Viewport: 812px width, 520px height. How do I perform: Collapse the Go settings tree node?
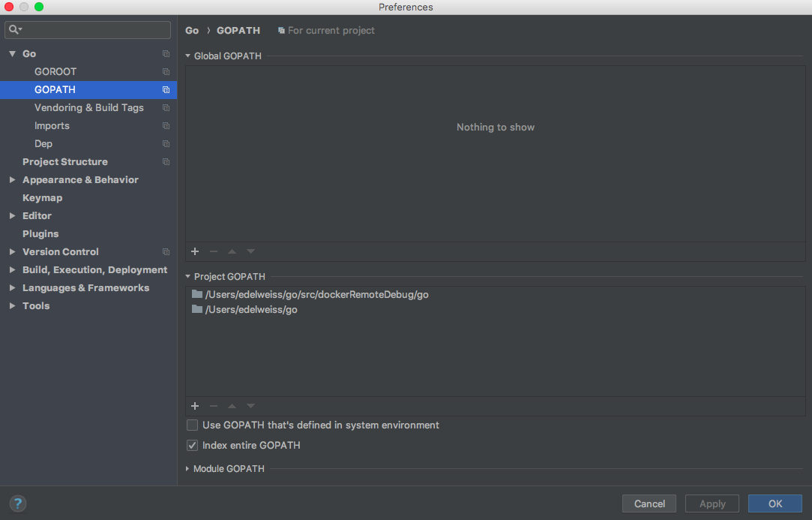pos(13,53)
